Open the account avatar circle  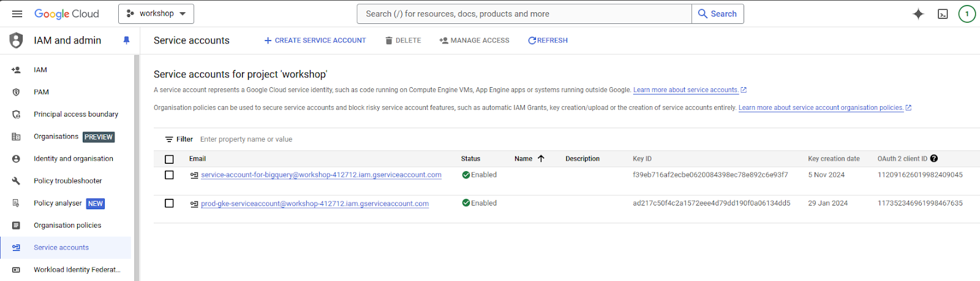click(967, 13)
